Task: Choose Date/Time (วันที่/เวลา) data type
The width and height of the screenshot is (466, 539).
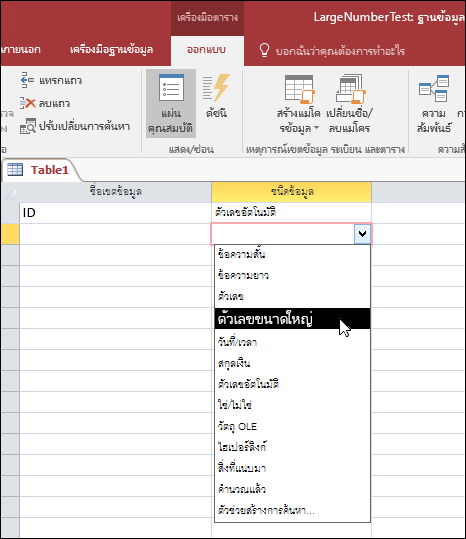Action: [292, 342]
